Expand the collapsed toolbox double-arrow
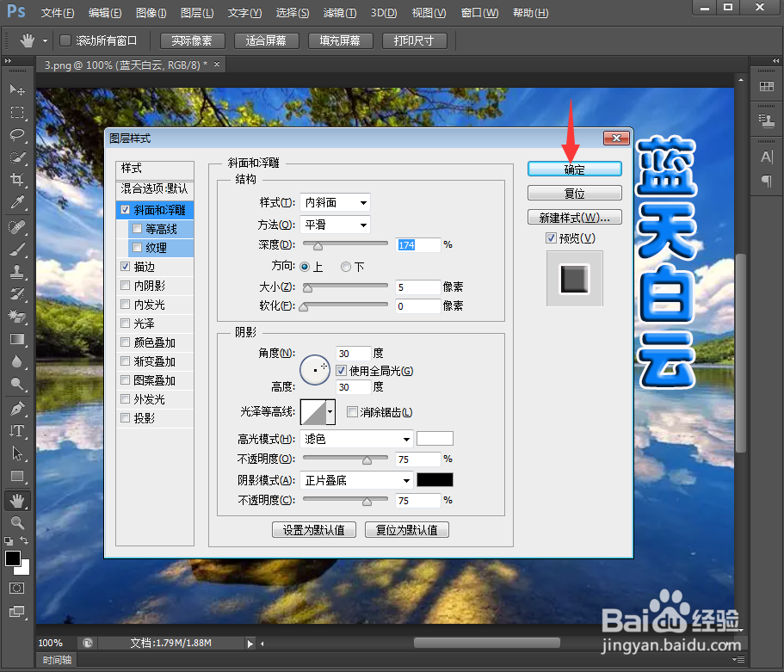This screenshot has height=672, width=784. tap(8, 60)
